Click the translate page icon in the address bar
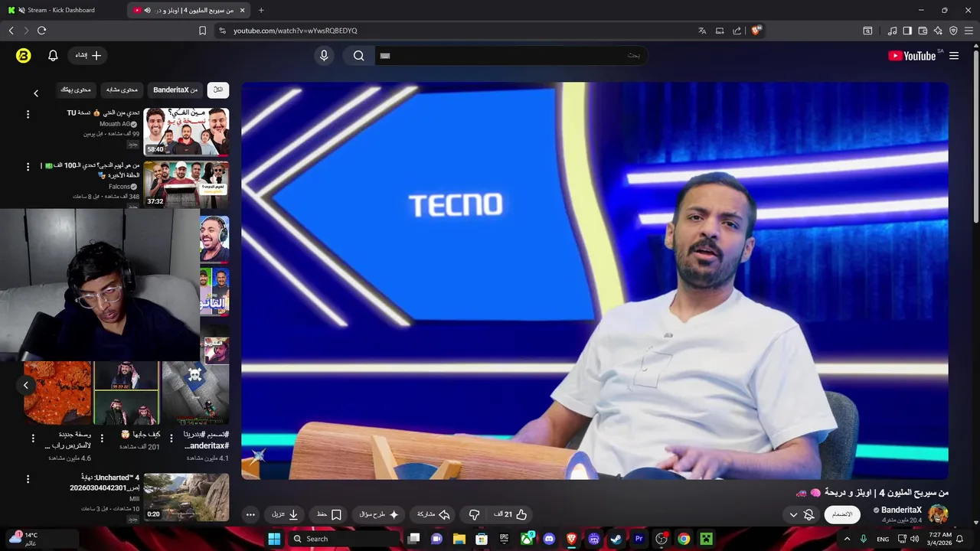 (702, 31)
